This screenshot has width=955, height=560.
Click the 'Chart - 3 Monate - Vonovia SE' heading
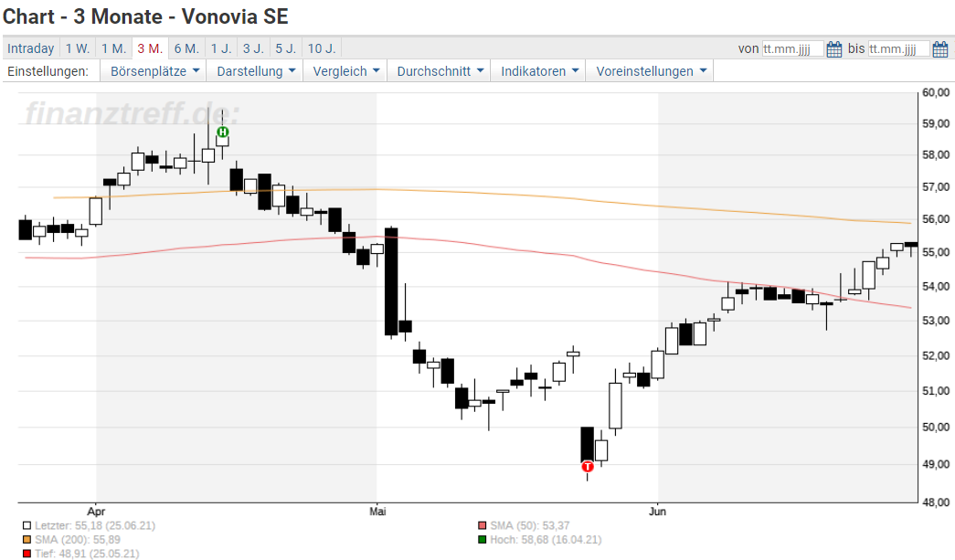[145, 16]
